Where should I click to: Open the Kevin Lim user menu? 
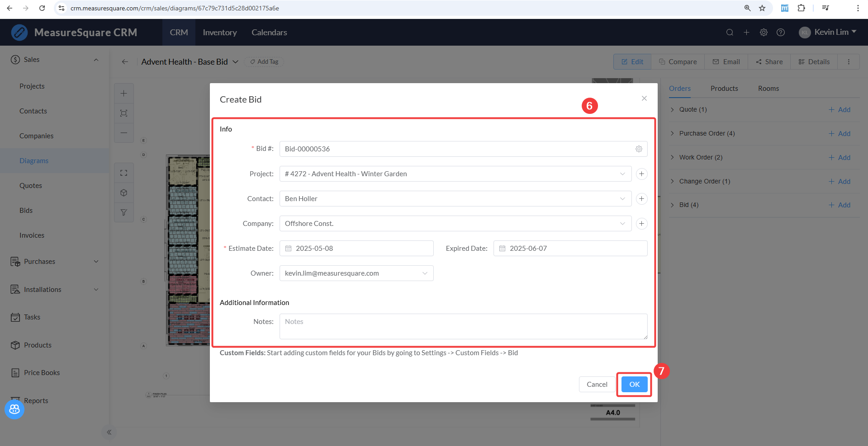coord(828,32)
